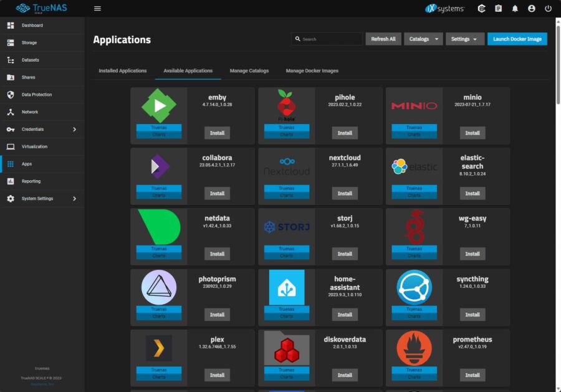Open the Settings dropdown
This screenshot has width=561, height=392.
coord(465,39)
